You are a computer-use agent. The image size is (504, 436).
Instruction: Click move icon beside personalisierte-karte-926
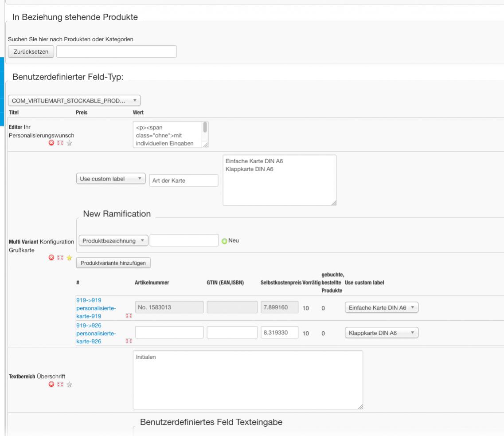(x=129, y=341)
